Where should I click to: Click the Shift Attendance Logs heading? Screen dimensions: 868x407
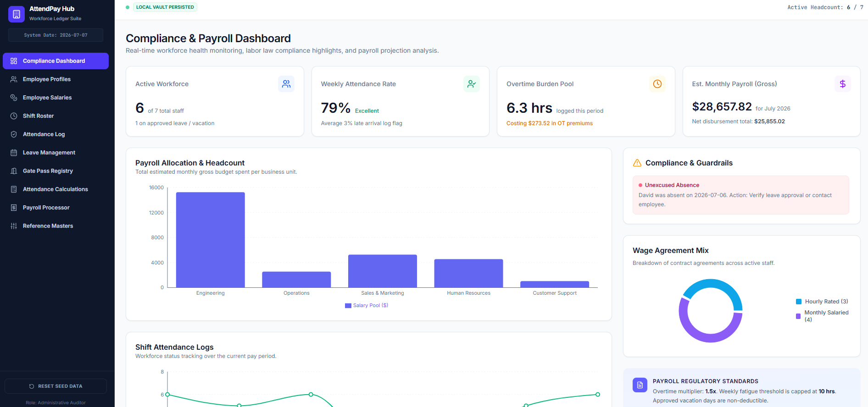pos(174,347)
